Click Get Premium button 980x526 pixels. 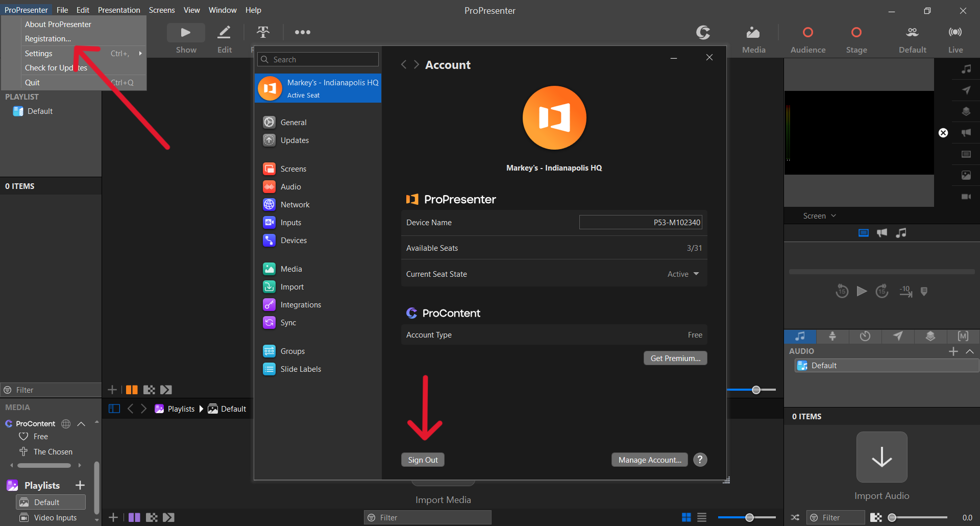point(675,358)
